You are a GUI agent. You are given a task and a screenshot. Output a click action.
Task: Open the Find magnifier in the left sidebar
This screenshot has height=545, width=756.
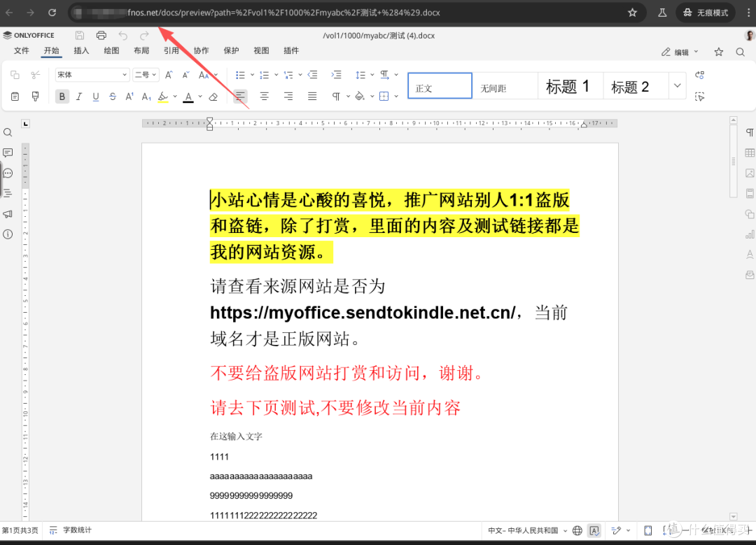(x=8, y=132)
